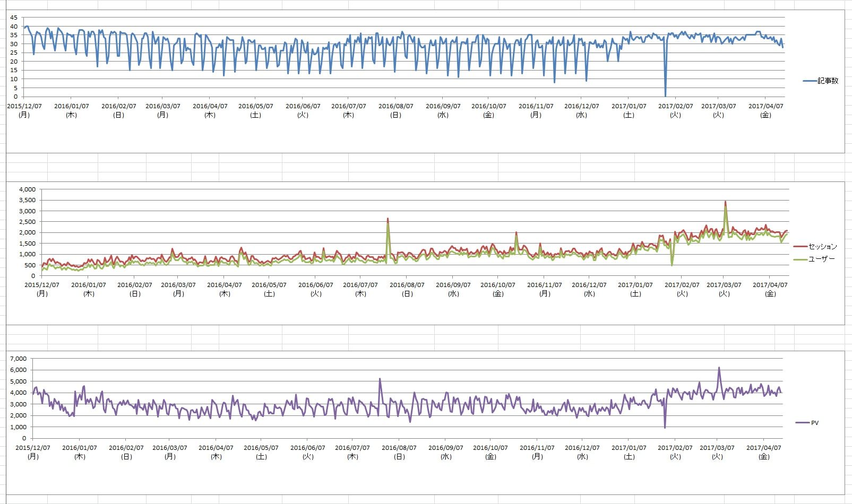Select the 4,000 y-axis label in sessions chart
The width and height of the screenshot is (852, 504).
coord(27,189)
